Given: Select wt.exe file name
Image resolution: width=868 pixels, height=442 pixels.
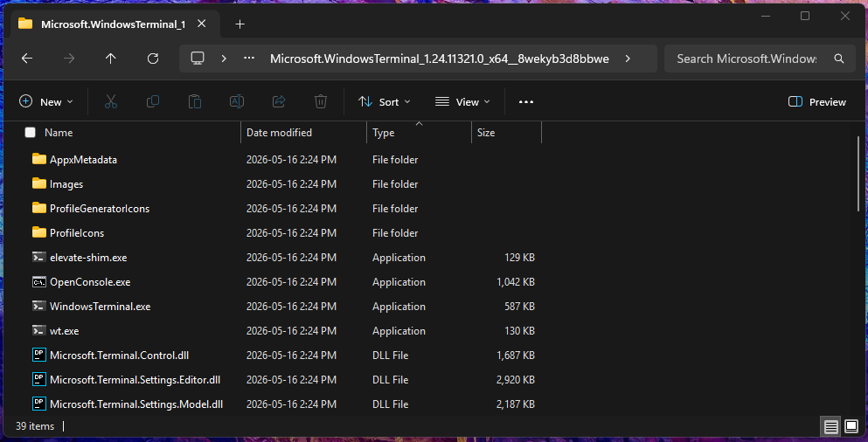Looking at the screenshot, I should pyautogui.click(x=64, y=331).
